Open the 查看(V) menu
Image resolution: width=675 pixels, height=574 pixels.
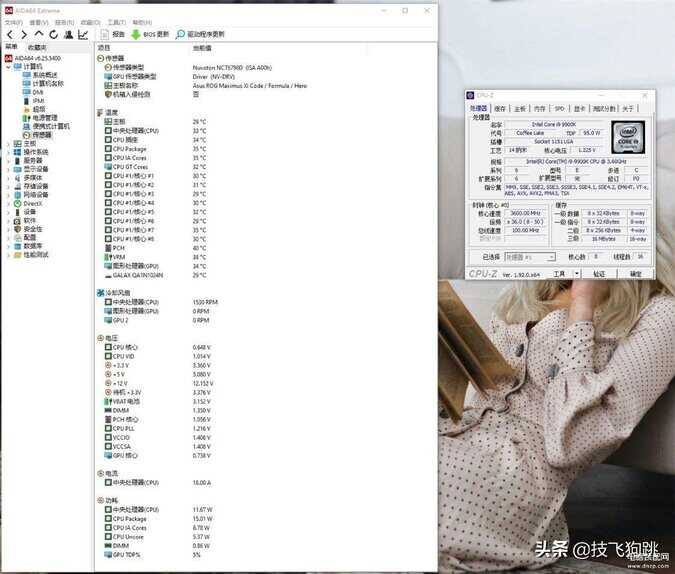(39, 22)
